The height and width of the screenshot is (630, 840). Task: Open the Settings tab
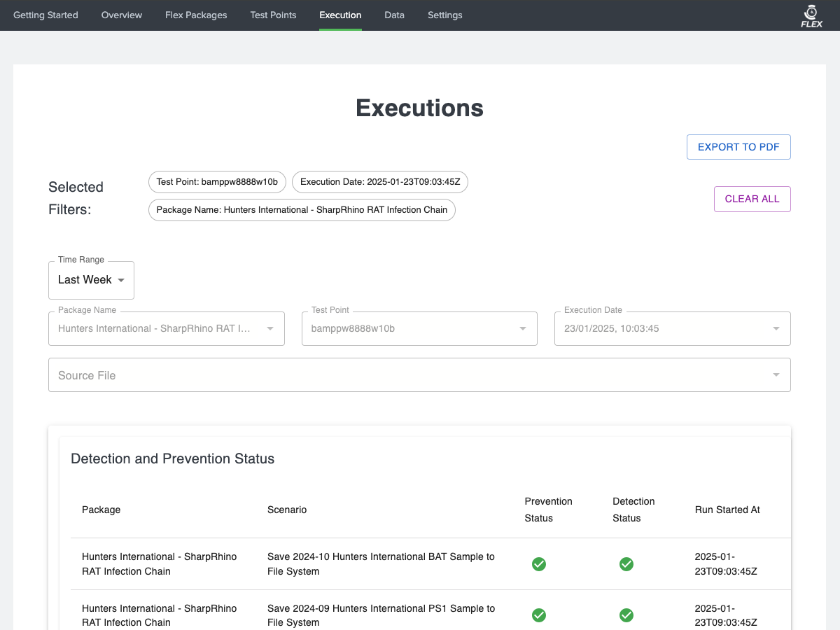(445, 15)
